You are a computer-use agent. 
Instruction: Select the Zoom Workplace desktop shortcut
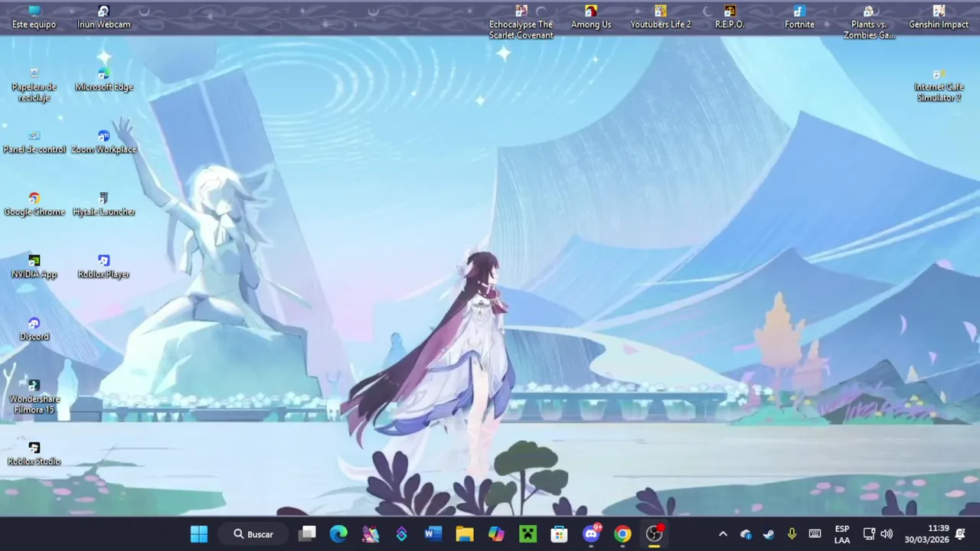tap(103, 142)
